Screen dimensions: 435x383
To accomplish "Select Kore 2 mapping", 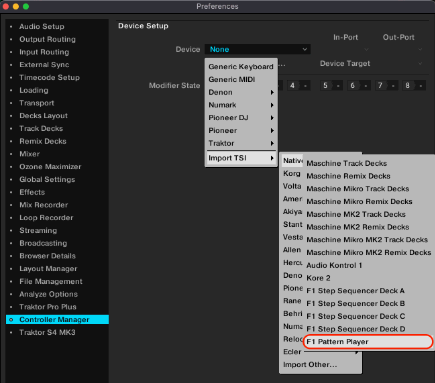I will (318, 278).
